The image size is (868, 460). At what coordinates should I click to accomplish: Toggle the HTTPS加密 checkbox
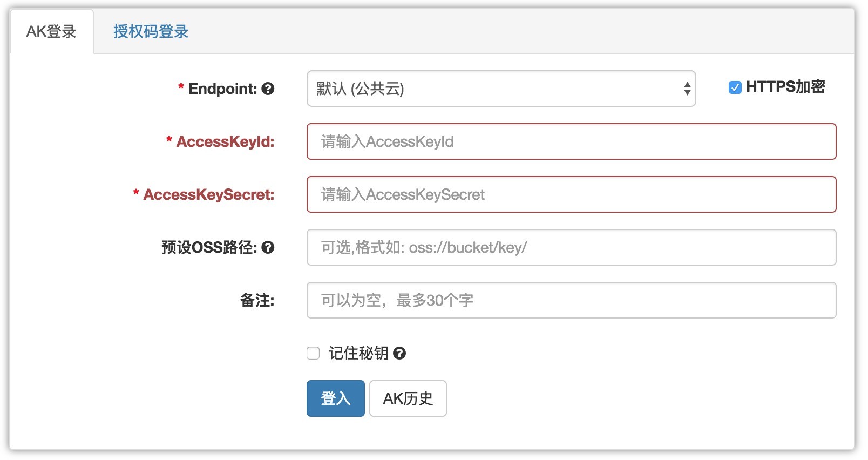coord(735,87)
